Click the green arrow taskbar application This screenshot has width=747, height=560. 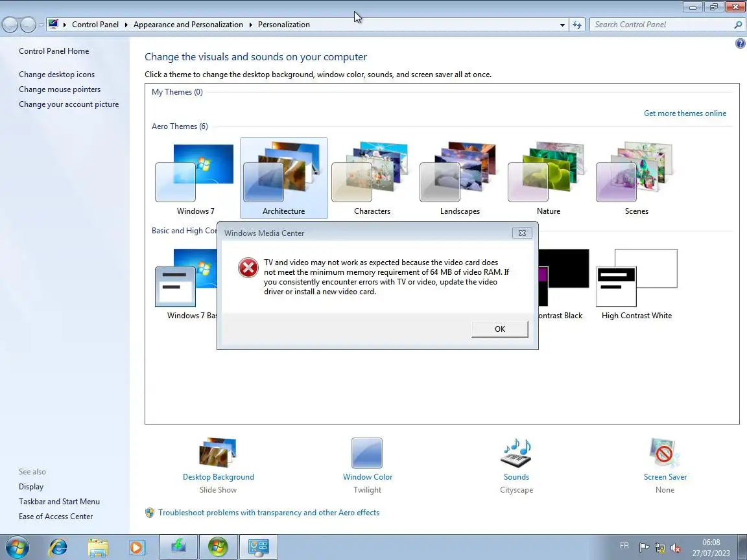[x=178, y=547]
